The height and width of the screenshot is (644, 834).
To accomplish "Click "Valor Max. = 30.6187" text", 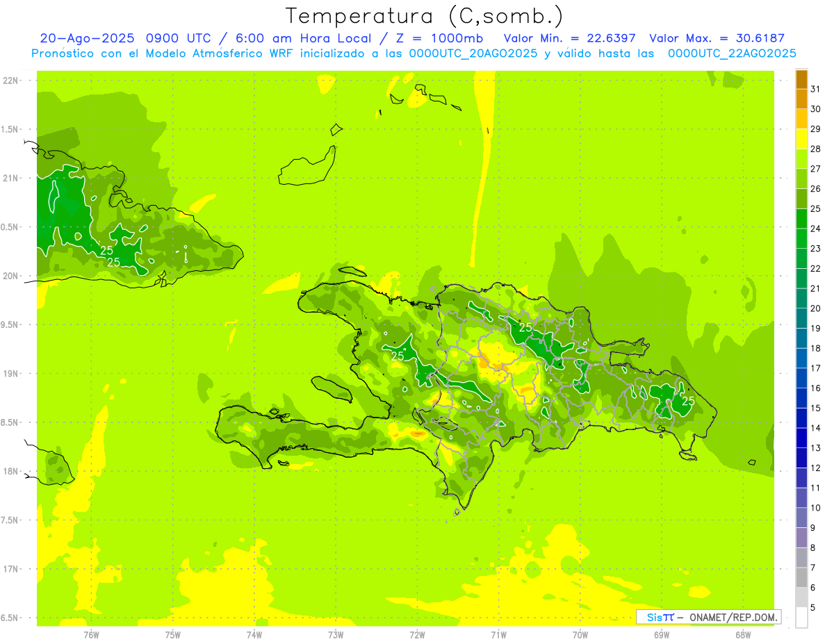I will pos(717,38).
